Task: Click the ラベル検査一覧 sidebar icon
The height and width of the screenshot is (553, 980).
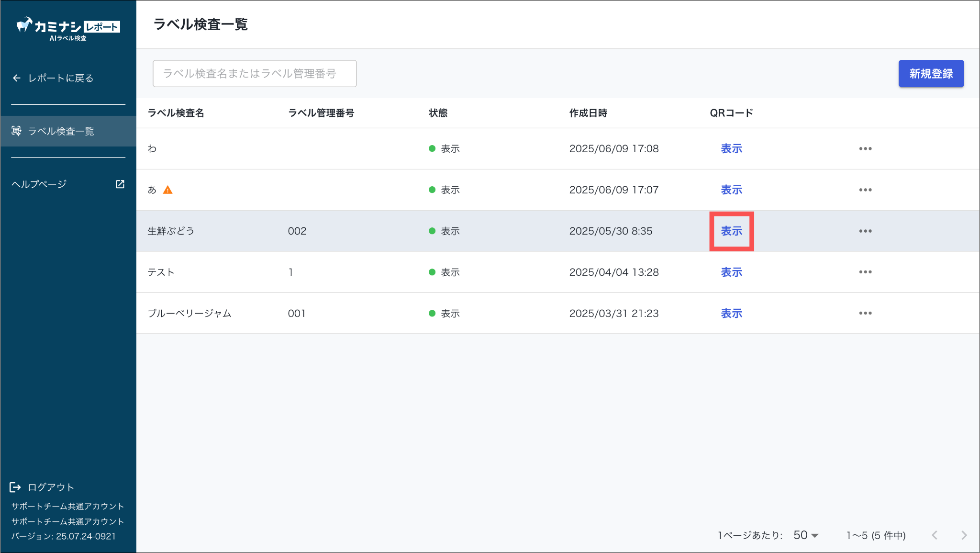Action: [x=17, y=131]
